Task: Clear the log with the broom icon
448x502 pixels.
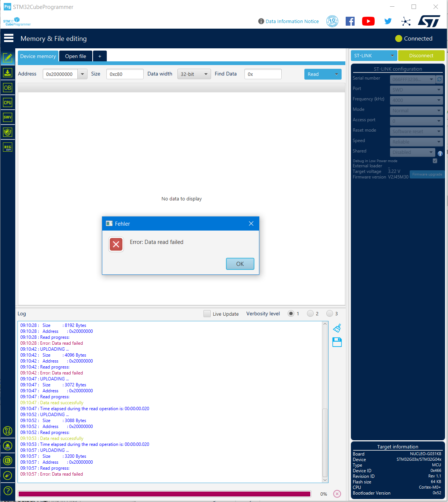Action: click(x=337, y=328)
